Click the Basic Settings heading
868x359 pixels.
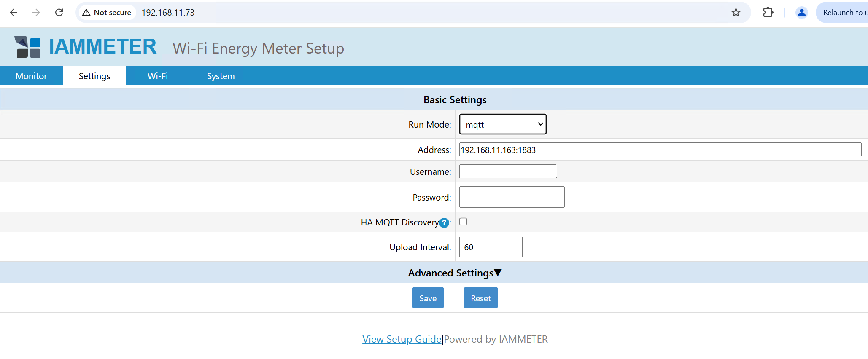pyautogui.click(x=455, y=100)
